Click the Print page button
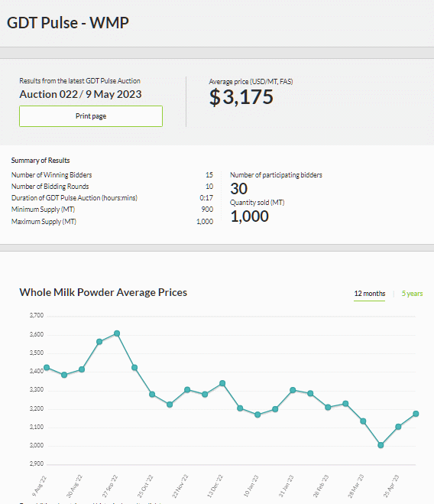The width and height of the screenshot is (434, 504). (91, 116)
